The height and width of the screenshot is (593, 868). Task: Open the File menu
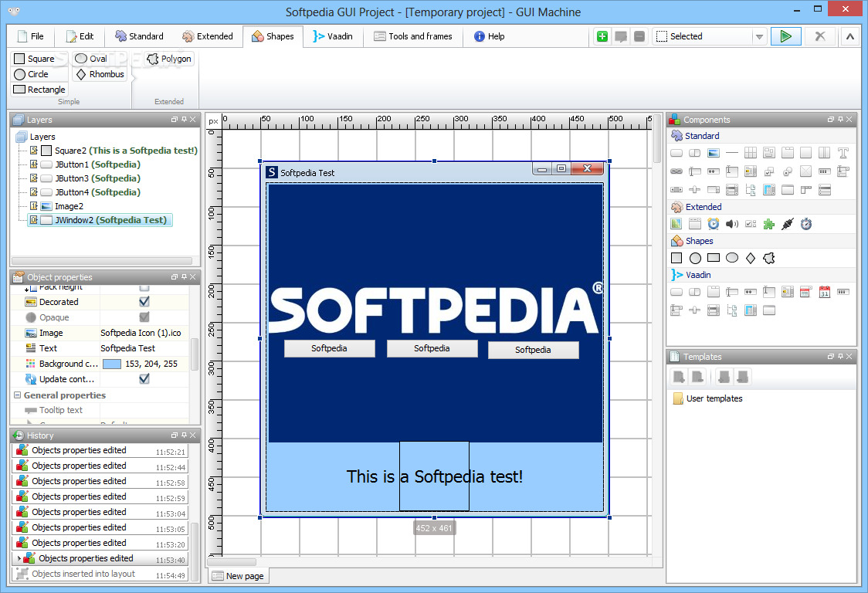coord(30,36)
